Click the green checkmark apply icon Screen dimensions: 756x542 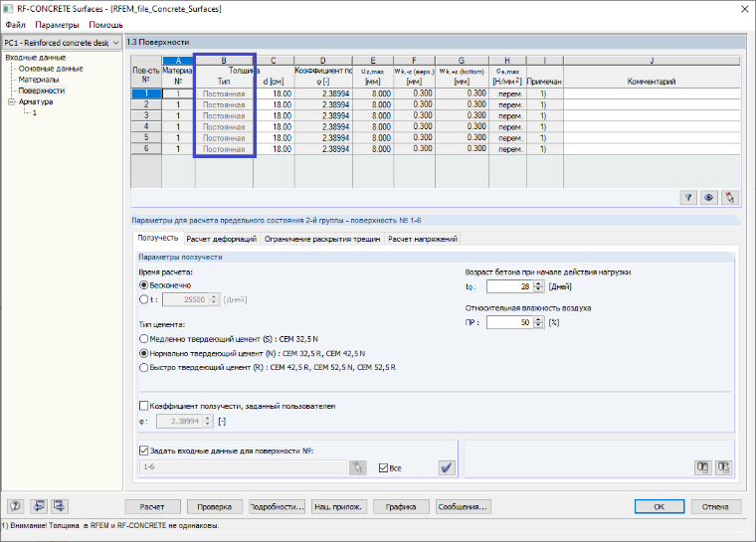click(x=447, y=467)
